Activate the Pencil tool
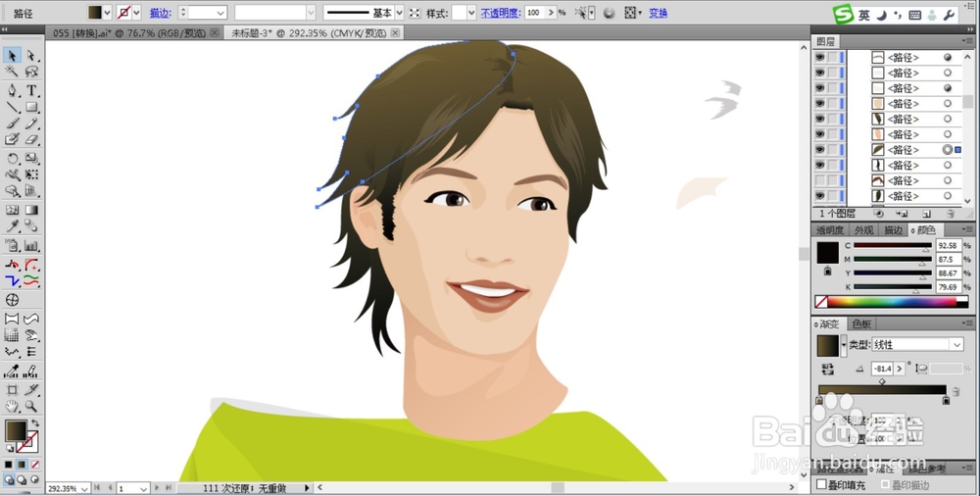 (31, 124)
